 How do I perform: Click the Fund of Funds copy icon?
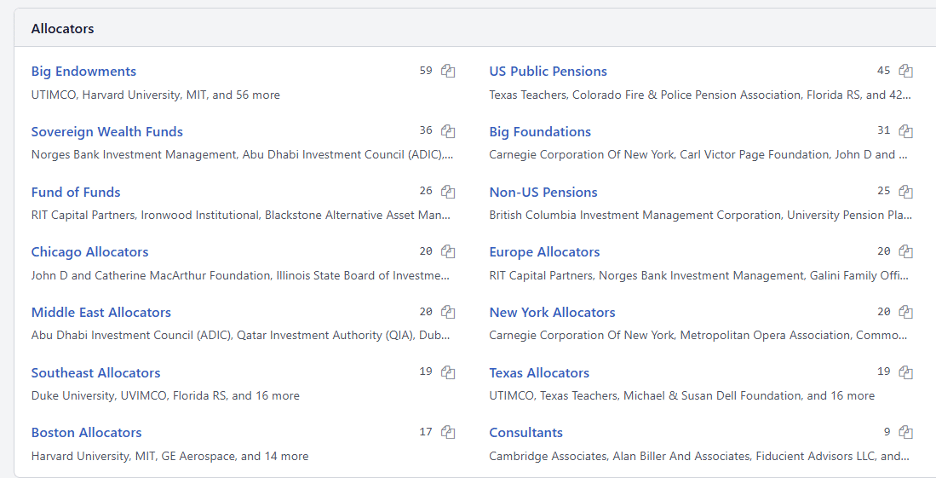tap(448, 192)
